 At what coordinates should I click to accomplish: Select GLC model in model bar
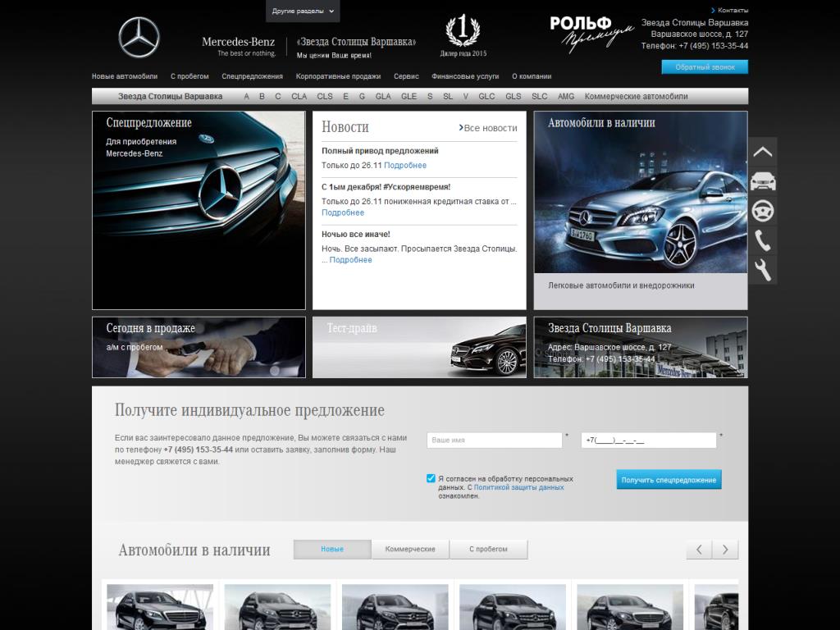tap(486, 97)
